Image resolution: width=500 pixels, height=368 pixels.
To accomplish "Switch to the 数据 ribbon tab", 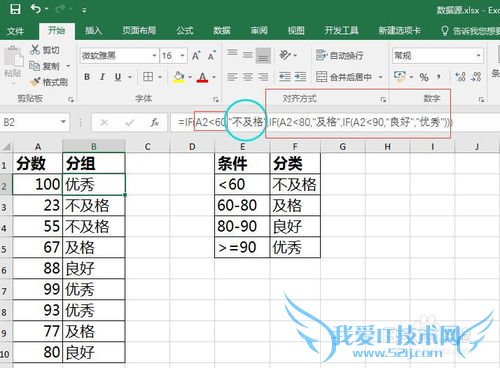I will 222,31.
